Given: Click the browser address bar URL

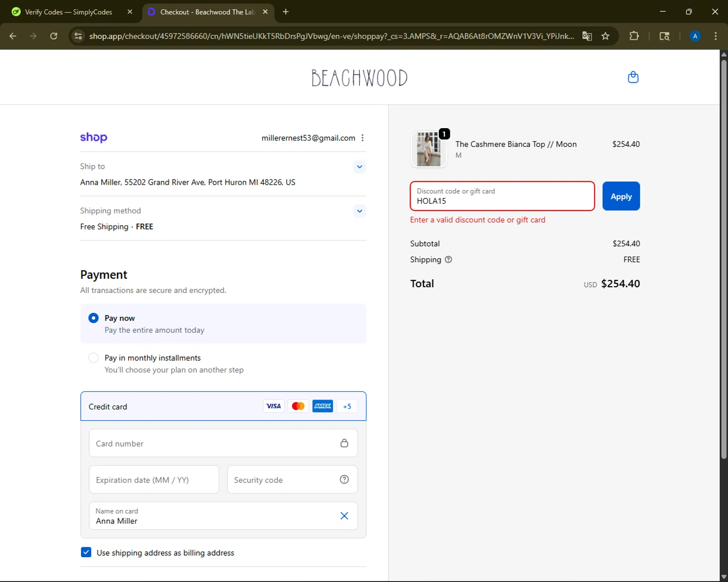Looking at the screenshot, I should click(x=331, y=36).
